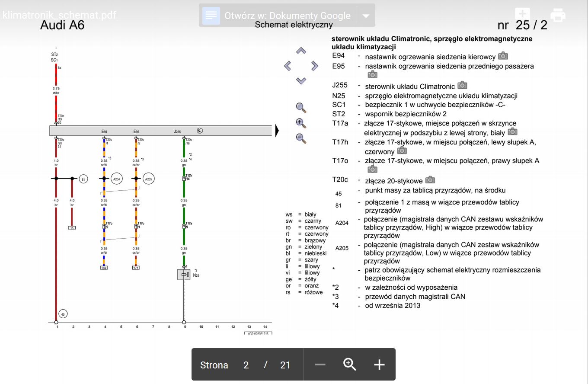This screenshot has width=588, height=384.
Task: Click note '*2 w zależności od wyposażenia'
Action: tap(395, 288)
